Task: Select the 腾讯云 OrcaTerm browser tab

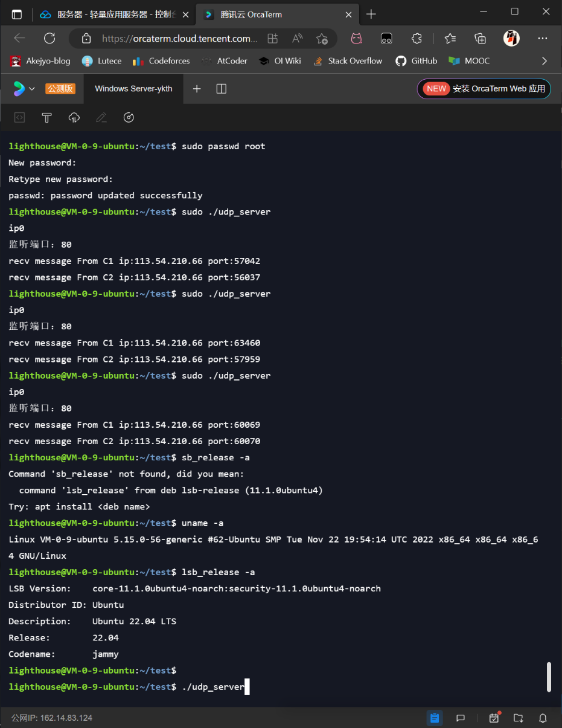Action: pos(278,14)
